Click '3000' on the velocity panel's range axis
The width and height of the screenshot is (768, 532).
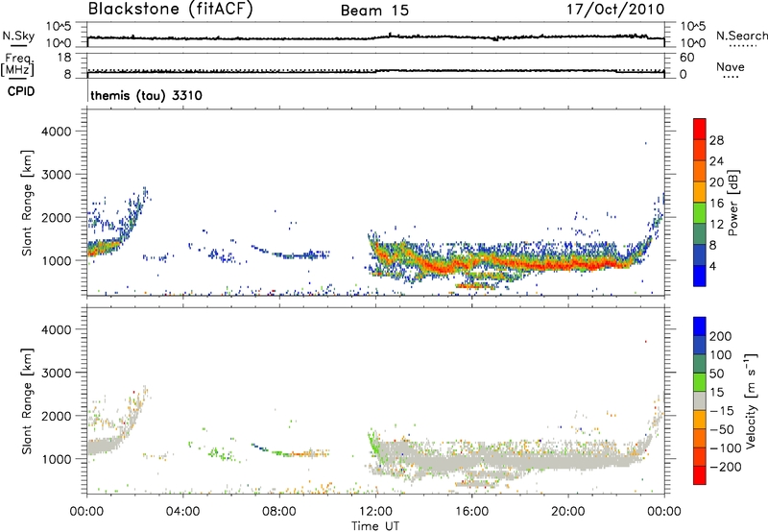(56, 373)
